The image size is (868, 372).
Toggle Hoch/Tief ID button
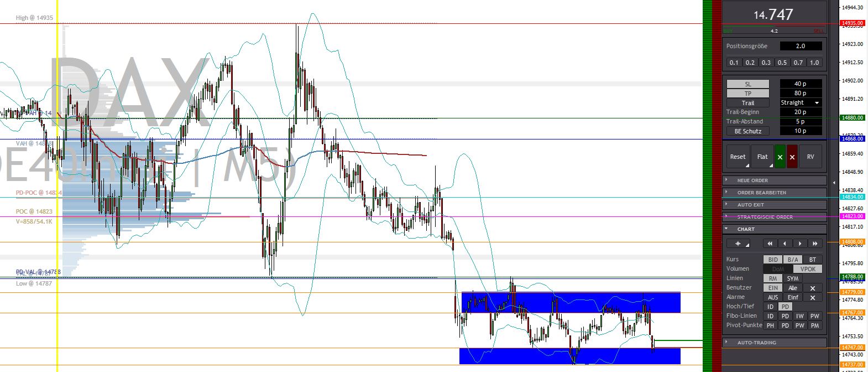pos(770,307)
